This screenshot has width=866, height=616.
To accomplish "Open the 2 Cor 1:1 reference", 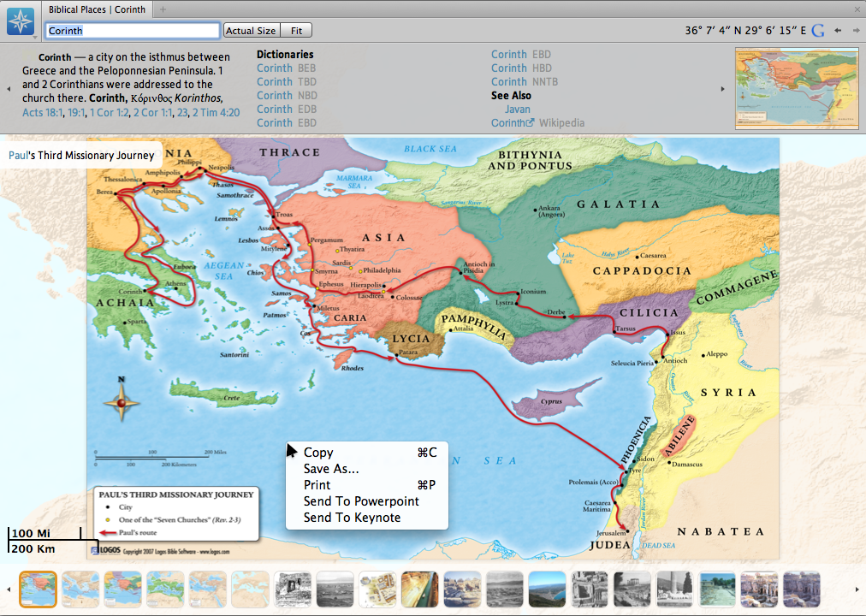I will click(x=152, y=113).
